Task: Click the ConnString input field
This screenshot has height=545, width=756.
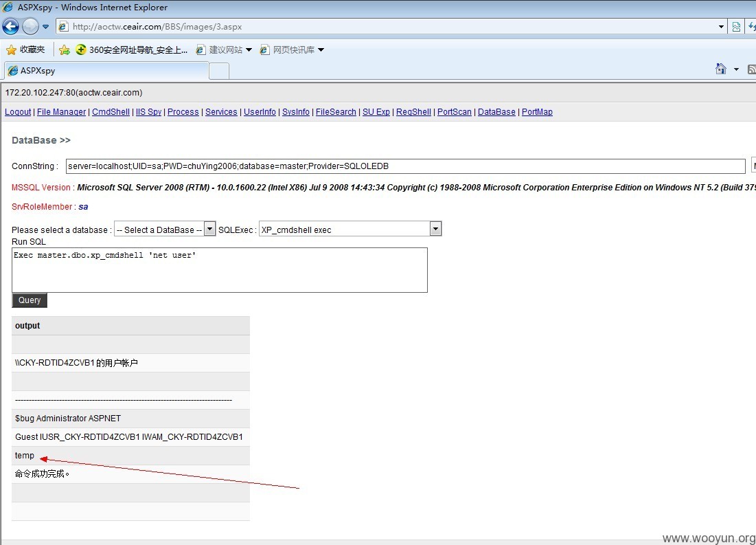Action: click(x=406, y=166)
